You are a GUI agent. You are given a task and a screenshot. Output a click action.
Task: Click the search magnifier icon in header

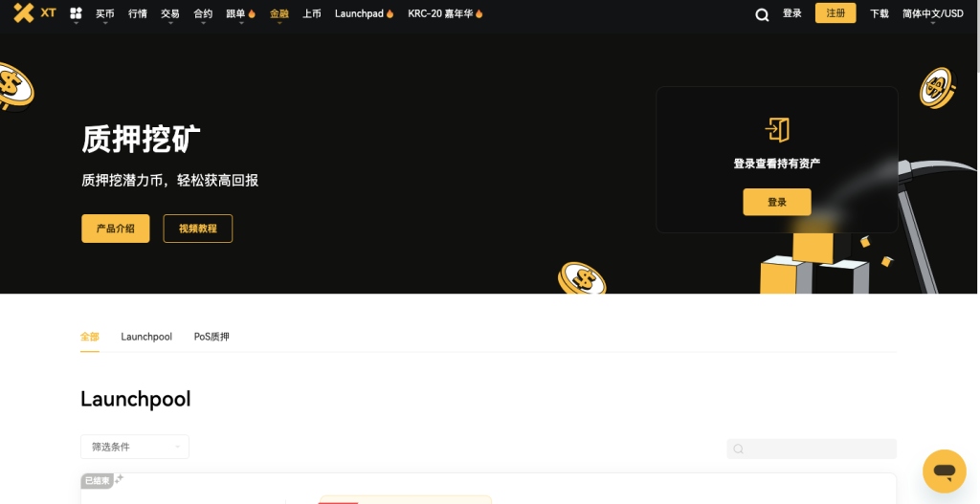click(x=762, y=14)
